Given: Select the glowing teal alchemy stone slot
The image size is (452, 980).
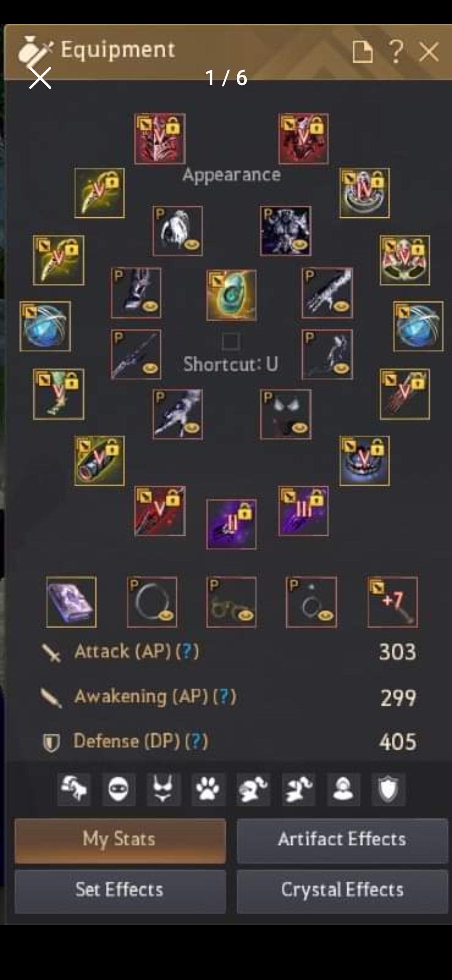Looking at the screenshot, I should click(x=231, y=295).
